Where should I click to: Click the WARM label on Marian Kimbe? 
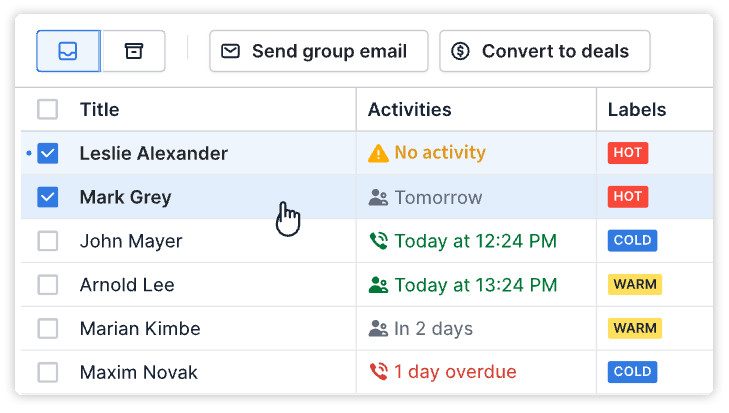[635, 328]
